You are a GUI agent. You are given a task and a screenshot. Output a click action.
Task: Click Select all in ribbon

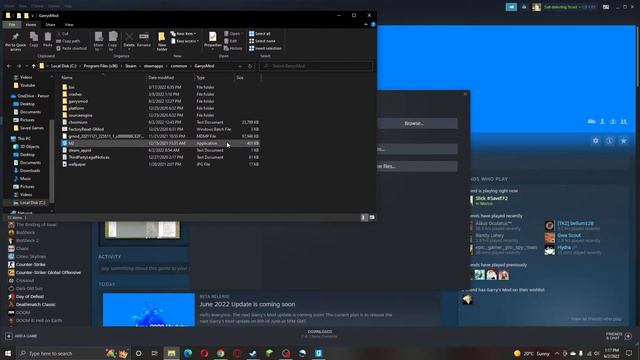click(x=260, y=34)
